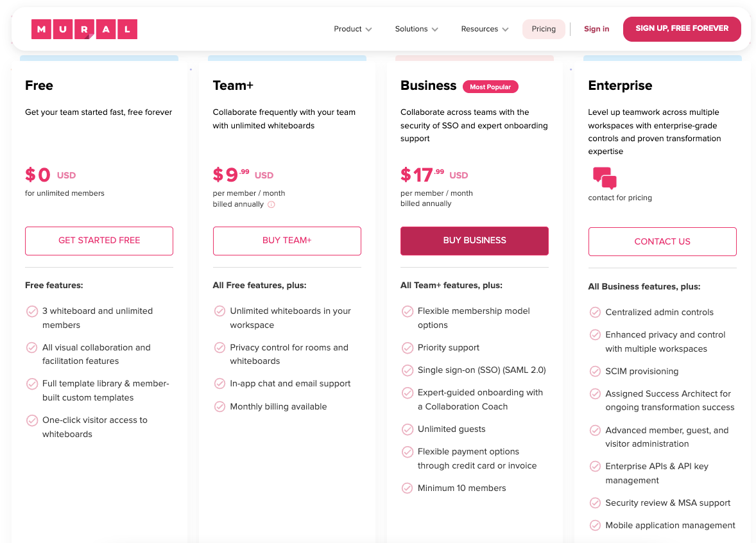The height and width of the screenshot is (543, 756).
Task: Open the Sign in link
Action: tap(596, 29)
